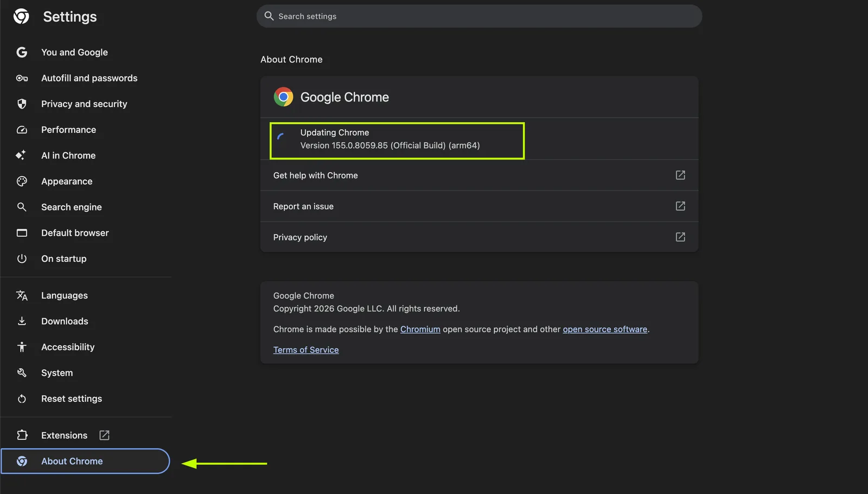Click the sparkle AI in Chrome icon
Image resolution: width=868 pixels, height=494 pixels.
(x=21, y=155)
